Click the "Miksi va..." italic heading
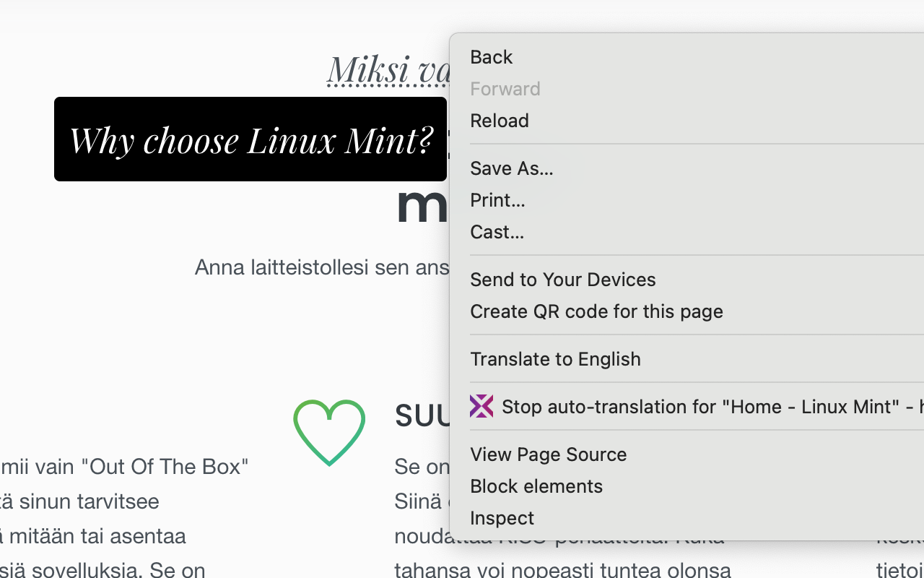This screenshot has width=924, height=578. coord(388,71)
